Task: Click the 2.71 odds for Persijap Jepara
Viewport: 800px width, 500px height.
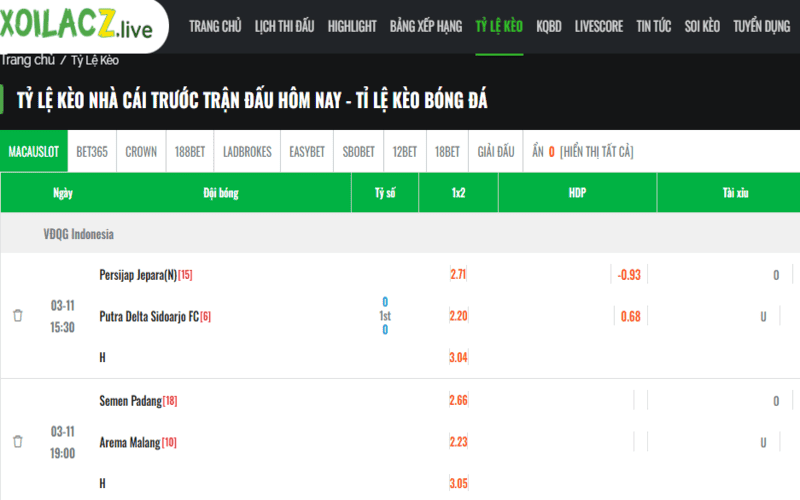Action: [x=458, y=274]
